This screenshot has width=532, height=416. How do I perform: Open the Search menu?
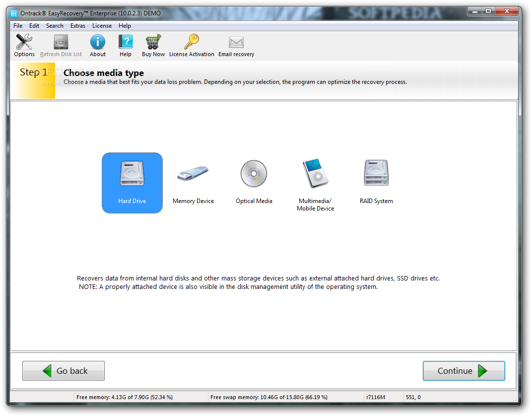coord(55,26)
